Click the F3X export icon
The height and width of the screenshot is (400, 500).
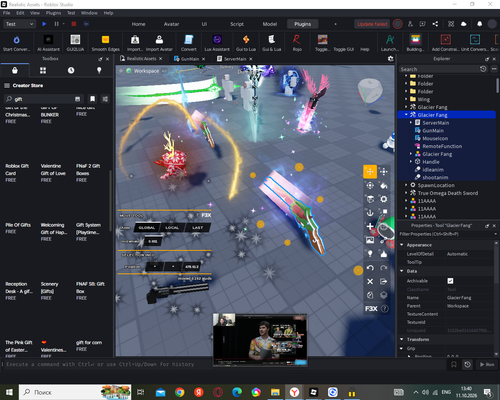click(384, 282)
